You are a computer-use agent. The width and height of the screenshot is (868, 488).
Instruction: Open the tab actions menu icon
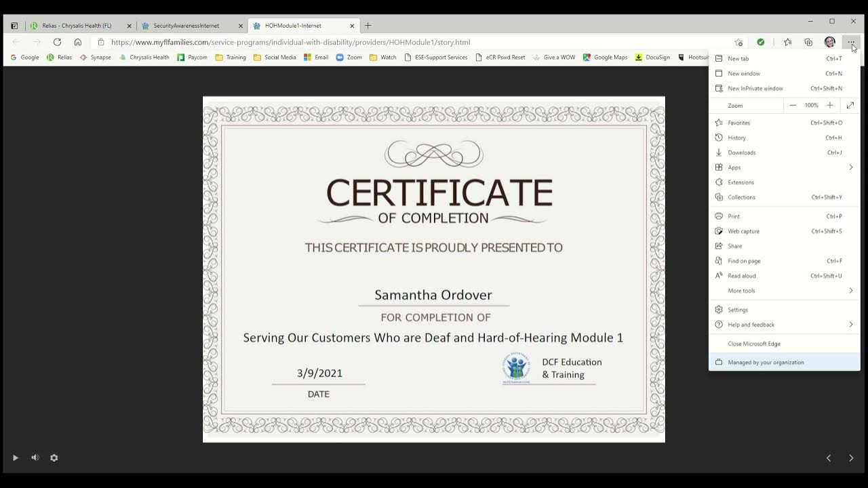(x=14, y=26)
